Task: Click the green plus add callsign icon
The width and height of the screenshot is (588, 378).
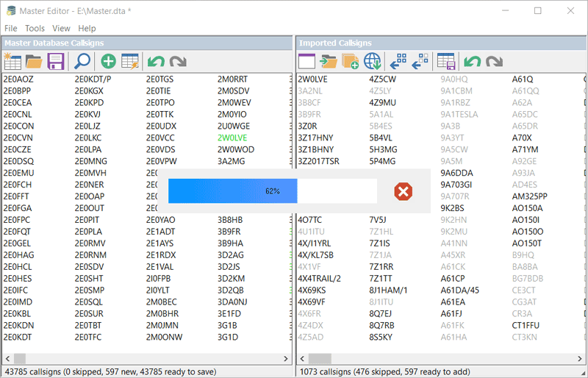Action: tap(109, 62)
